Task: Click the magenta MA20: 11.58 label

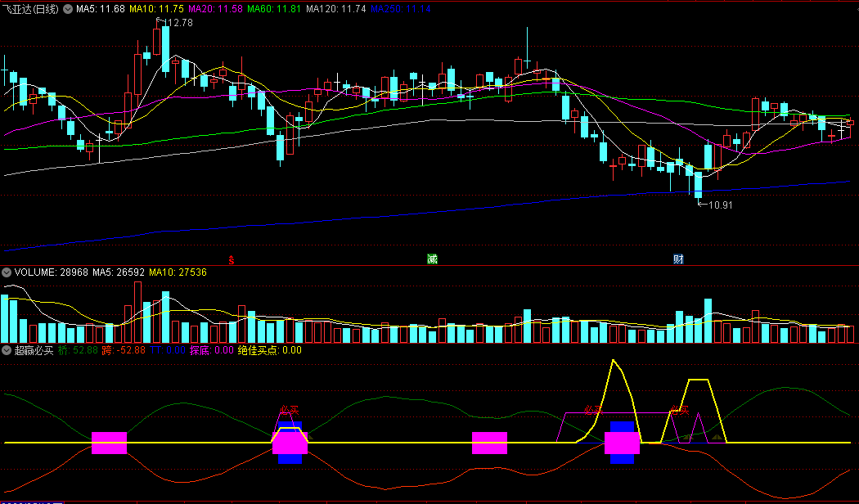Action: click(x=215, y=9)
